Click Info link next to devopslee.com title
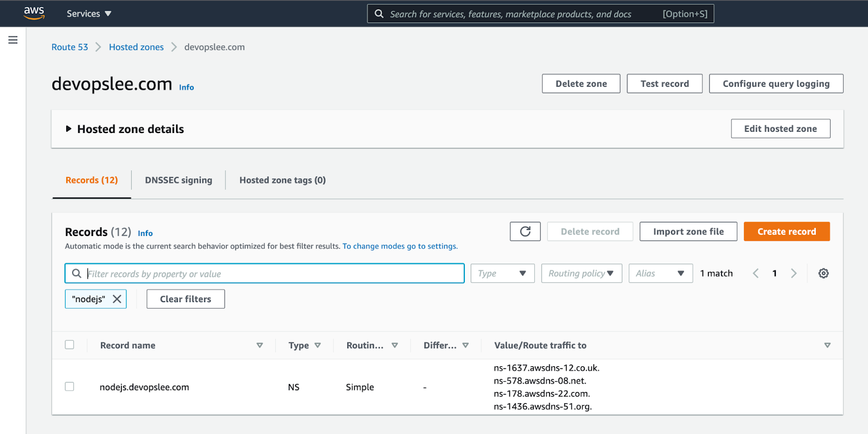The height and width of the screenshot is (434, 868). pos(187,87)
